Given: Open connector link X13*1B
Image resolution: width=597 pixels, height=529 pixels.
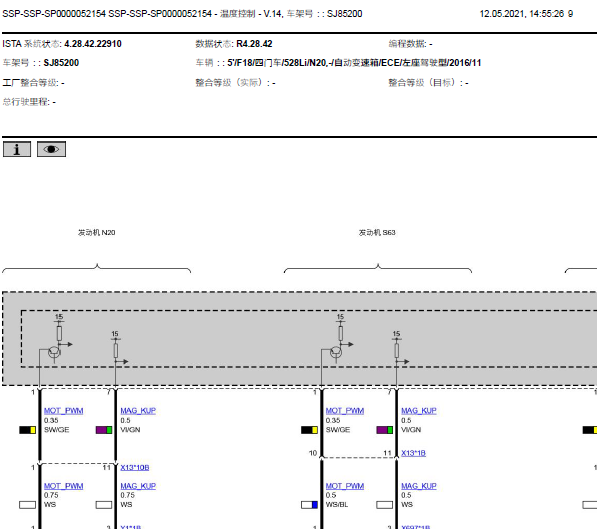Looking at the screenshot, I should click(413, 453).
